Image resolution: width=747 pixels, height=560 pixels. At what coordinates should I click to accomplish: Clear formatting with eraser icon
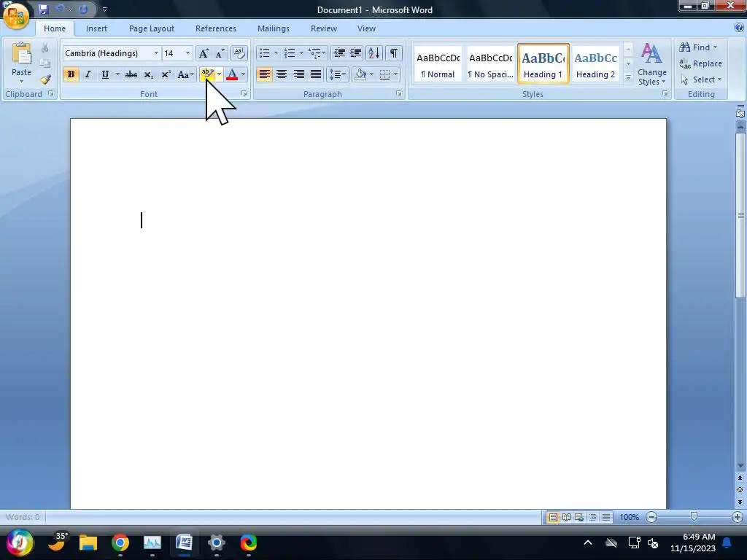239,52
